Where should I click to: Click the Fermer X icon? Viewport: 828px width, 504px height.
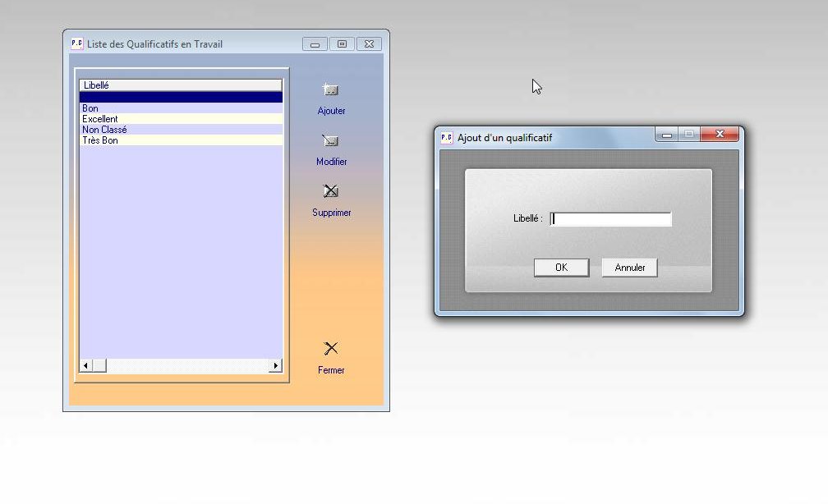[331, 348]
